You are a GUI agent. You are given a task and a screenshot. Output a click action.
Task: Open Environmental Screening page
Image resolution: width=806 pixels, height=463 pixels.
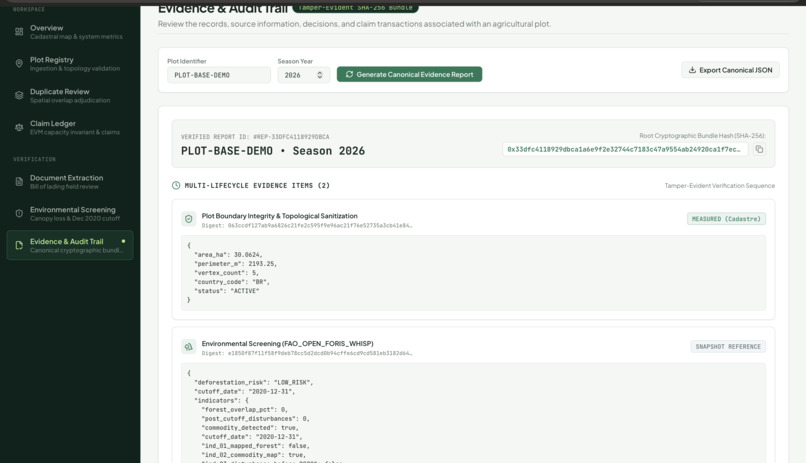(x=70, y=214)
